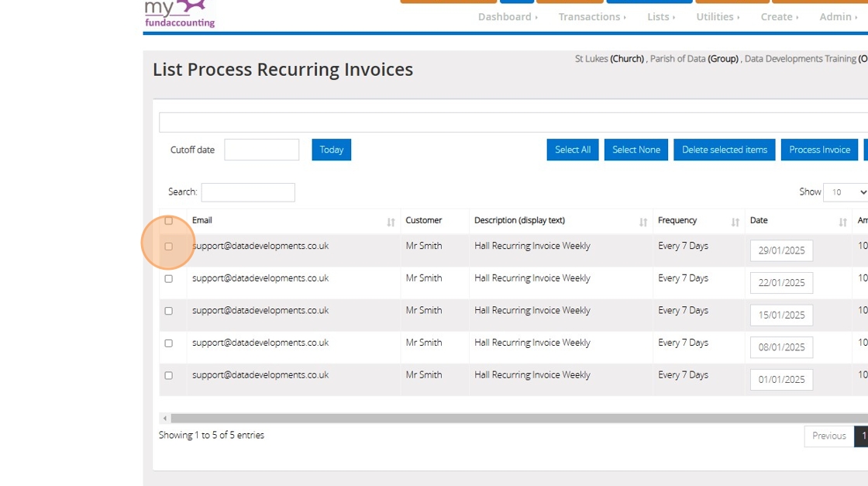Check the 22/01/2025 invoice row checkbox

point(168,279)
